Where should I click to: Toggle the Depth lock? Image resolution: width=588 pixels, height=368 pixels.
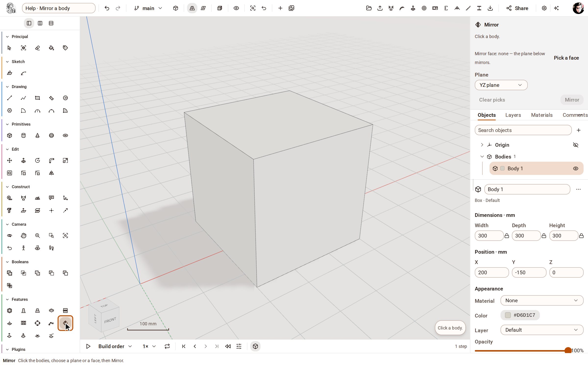point(544,236)
